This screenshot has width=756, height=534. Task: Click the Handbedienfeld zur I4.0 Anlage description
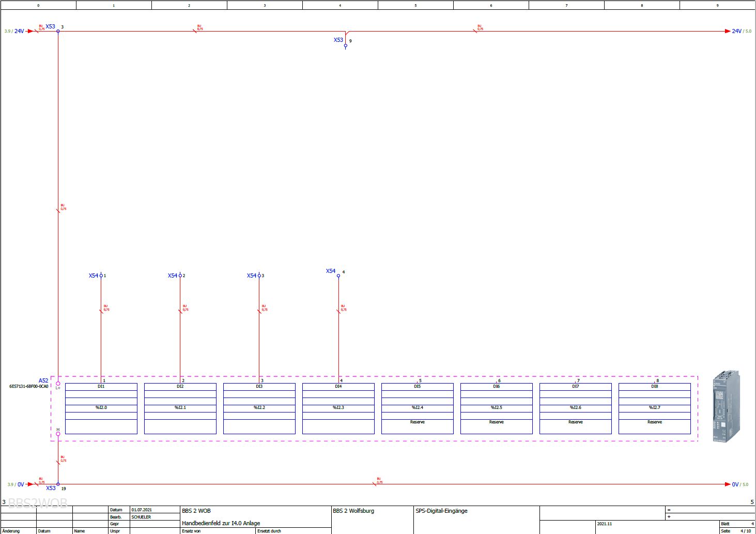(x=221, y=523)
